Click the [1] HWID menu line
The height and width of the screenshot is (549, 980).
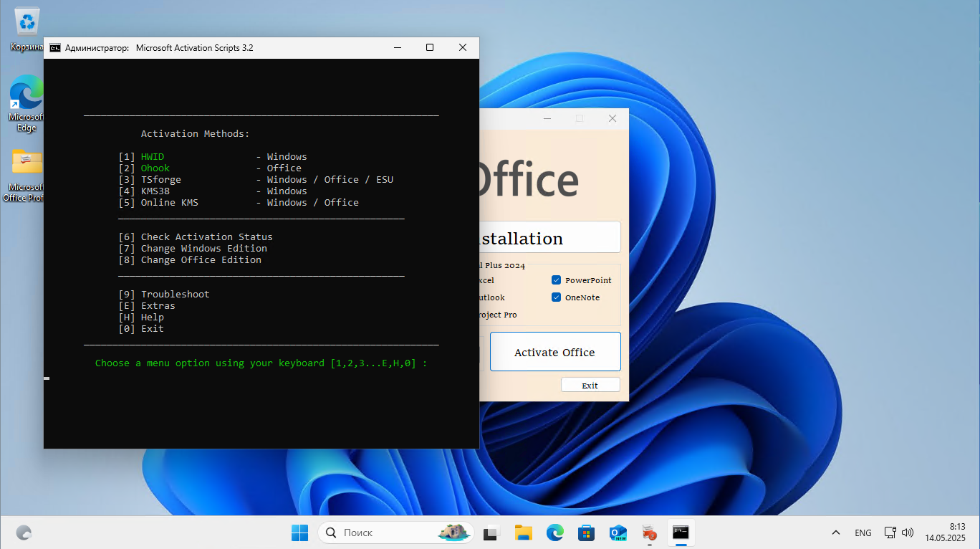pos(213,156)
